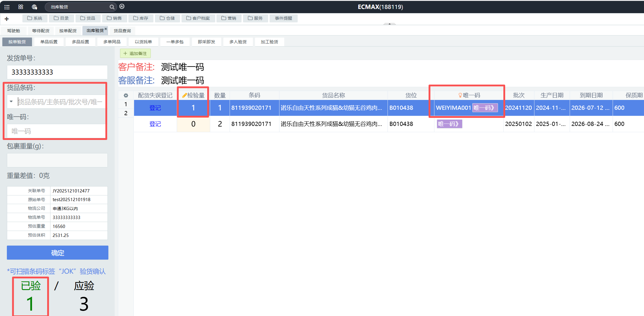Screen dimensions: 644x316
Task: Select the 多人验货 mode tab
Action: point(238,42)
